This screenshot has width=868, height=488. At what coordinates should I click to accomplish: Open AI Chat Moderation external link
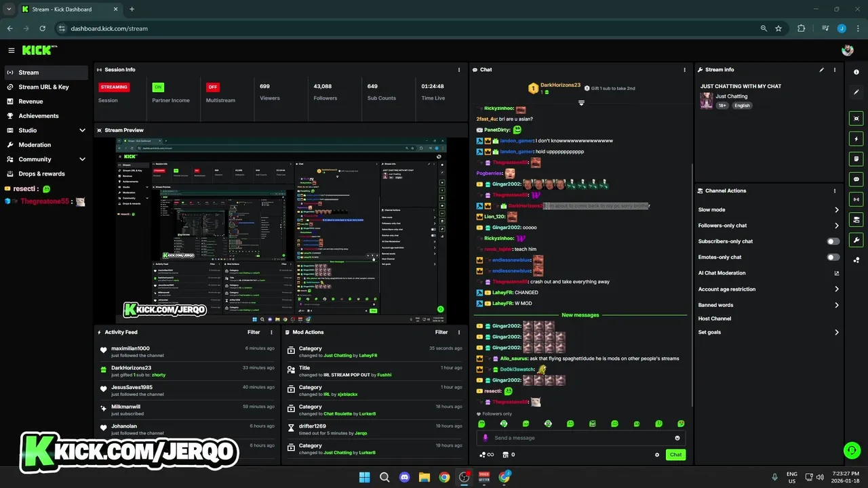[x=837, y=273]
